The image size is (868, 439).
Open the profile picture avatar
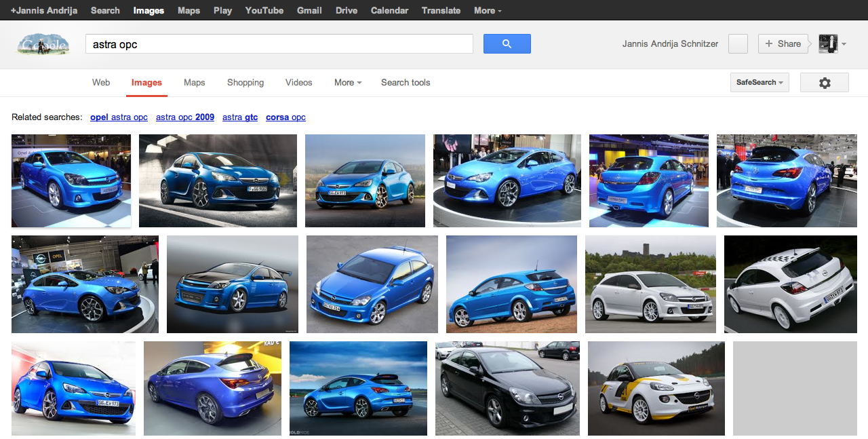(x=828, y=44)
